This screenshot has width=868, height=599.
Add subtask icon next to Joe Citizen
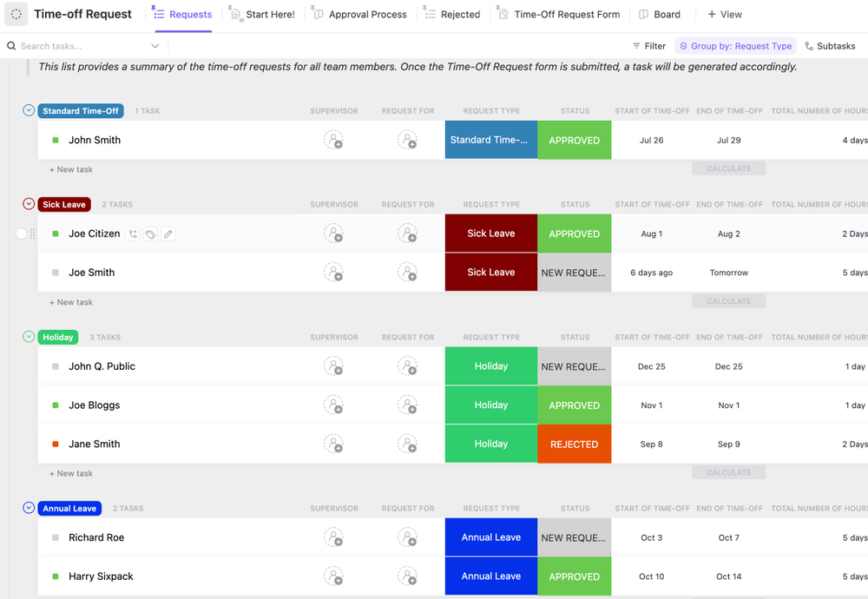pyautogui.click(x=133, y=234)
